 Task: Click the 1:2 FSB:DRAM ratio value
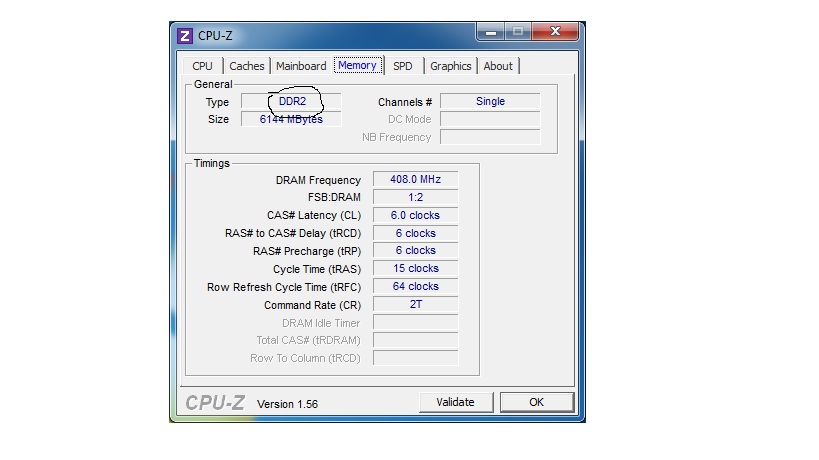(x=416, y=197)
